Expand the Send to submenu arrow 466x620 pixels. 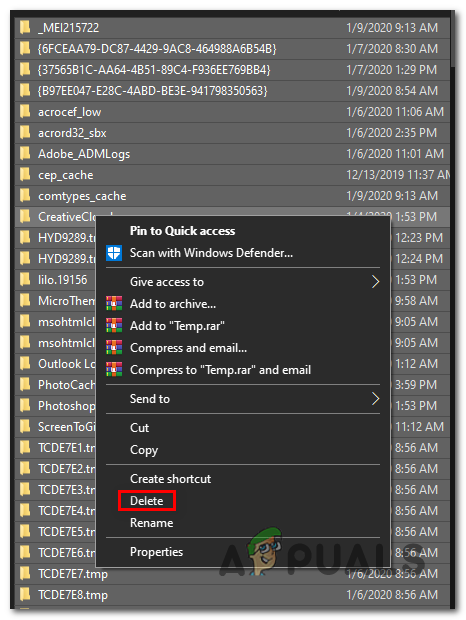pos(375,399)
